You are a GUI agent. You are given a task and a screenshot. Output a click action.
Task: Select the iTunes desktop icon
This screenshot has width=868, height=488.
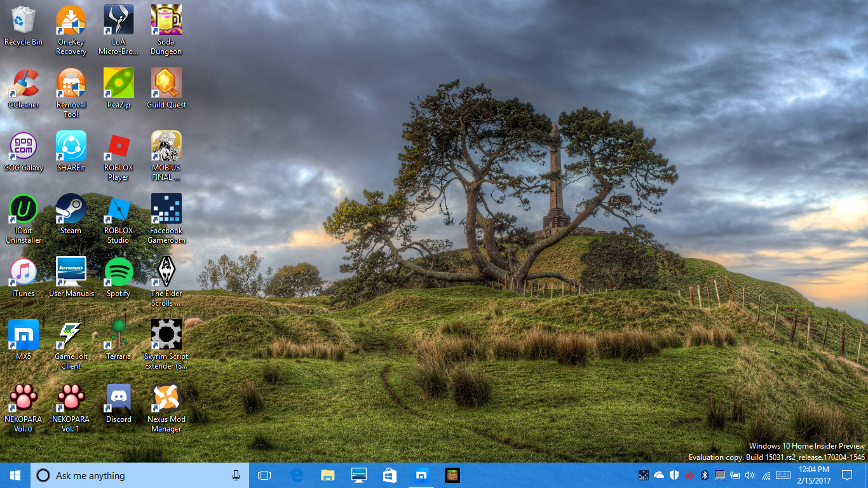pyautogui.click(x=24, y=273)
